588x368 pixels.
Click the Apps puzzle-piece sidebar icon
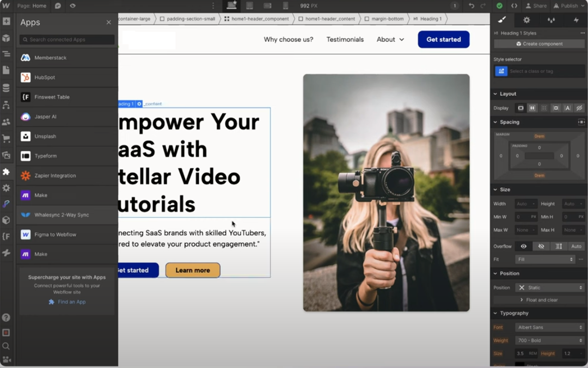pos(7,172)
